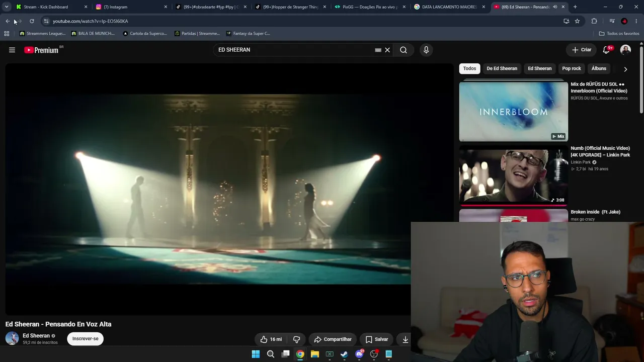Open the Windows Start menu
Screen dimensions: 644x362
[256, 354]
